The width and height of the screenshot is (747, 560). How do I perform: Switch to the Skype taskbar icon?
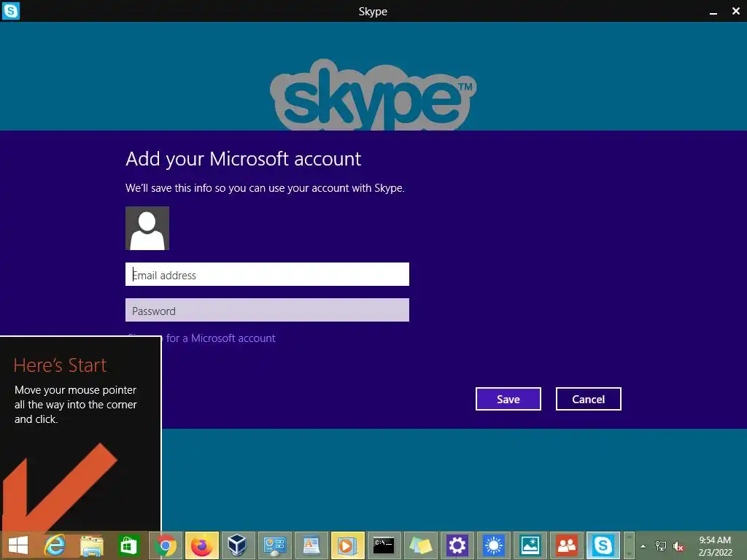coord(603,545)
